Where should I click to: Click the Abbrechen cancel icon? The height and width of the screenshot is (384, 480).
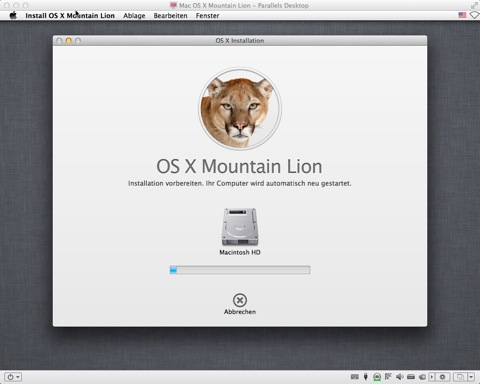pyautogui.click(x=240, y=300)
